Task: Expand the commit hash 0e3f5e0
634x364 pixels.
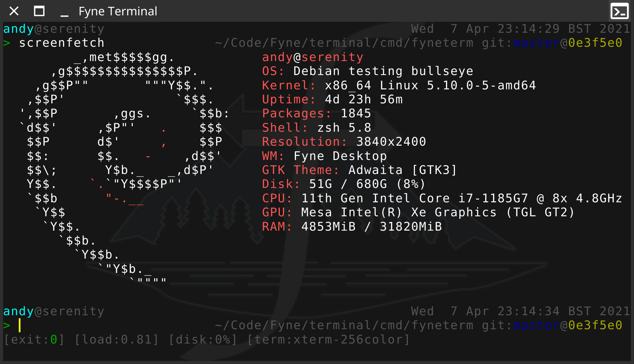Action: 595,325
